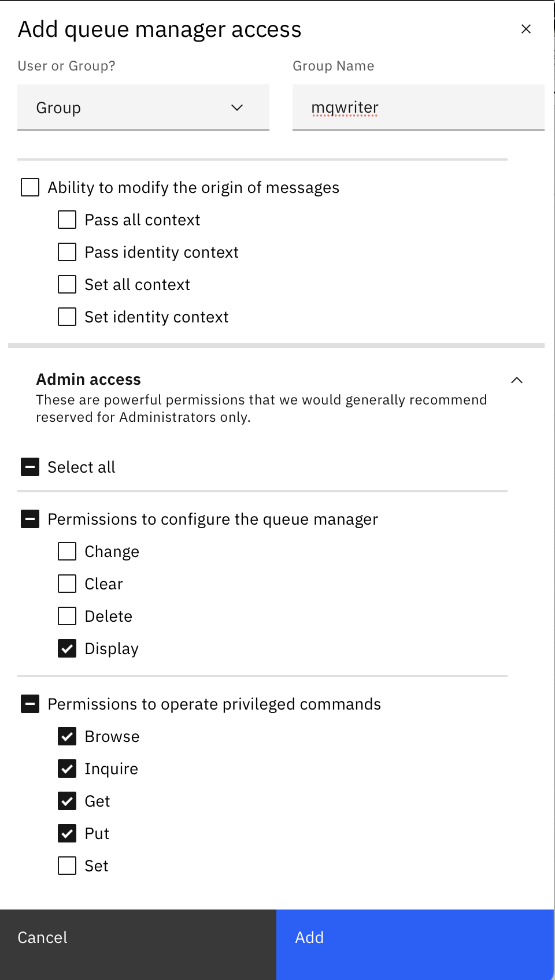
Task: Collapse the Admin access section chevron
Action: pyautogui.click(x=517, y=380)
